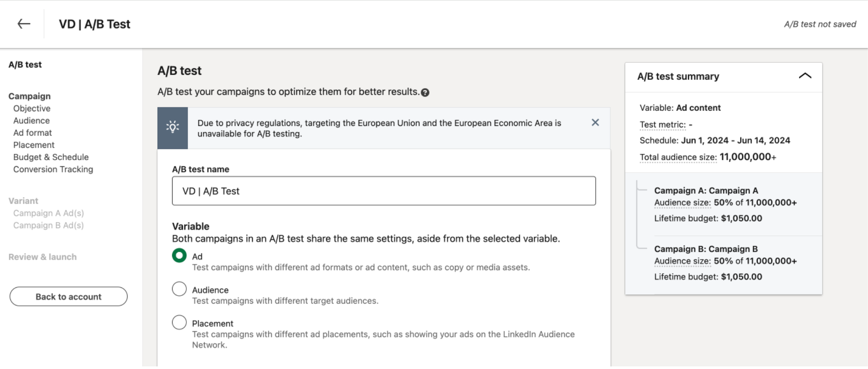Screen dimensions: 868x369
Task: Go to A/B test section in sidebar
Action: point(25,64)
